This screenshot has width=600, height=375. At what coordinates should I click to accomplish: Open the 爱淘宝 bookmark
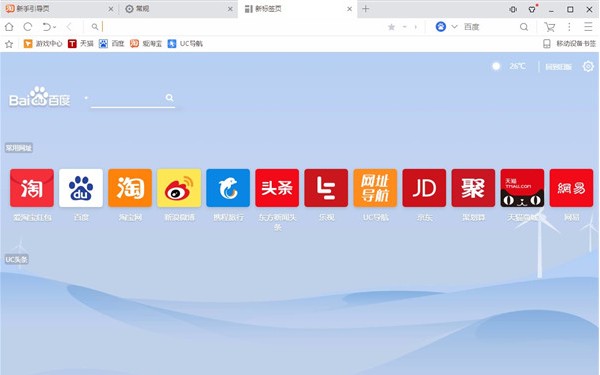click(146, 44)
